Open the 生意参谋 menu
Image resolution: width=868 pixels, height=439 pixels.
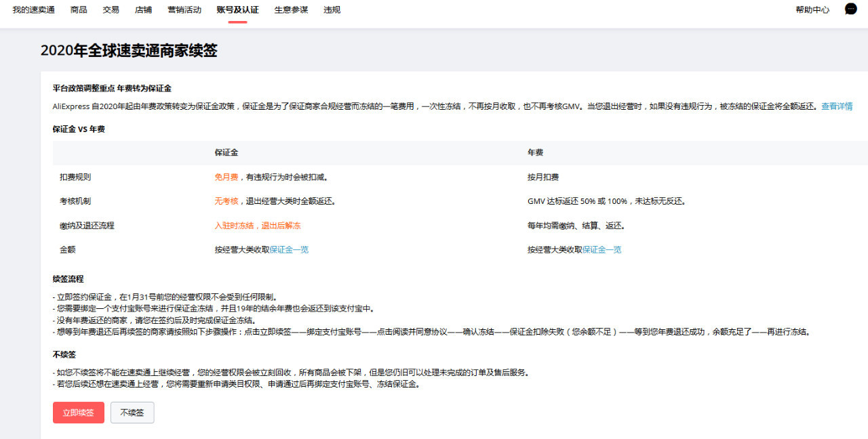point(291,9)
